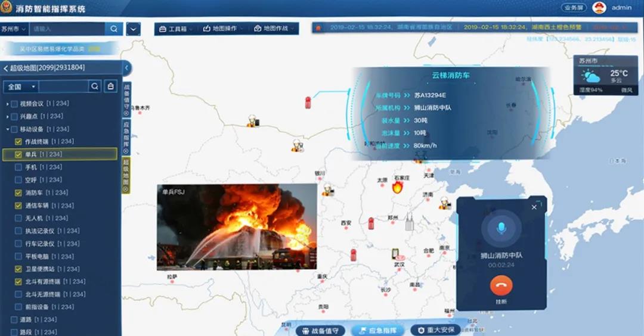The width and height of the screenshot is (644, 336).
Task: Uncheck the 北斗有源终端 checkbox
Action: point(18,282)
